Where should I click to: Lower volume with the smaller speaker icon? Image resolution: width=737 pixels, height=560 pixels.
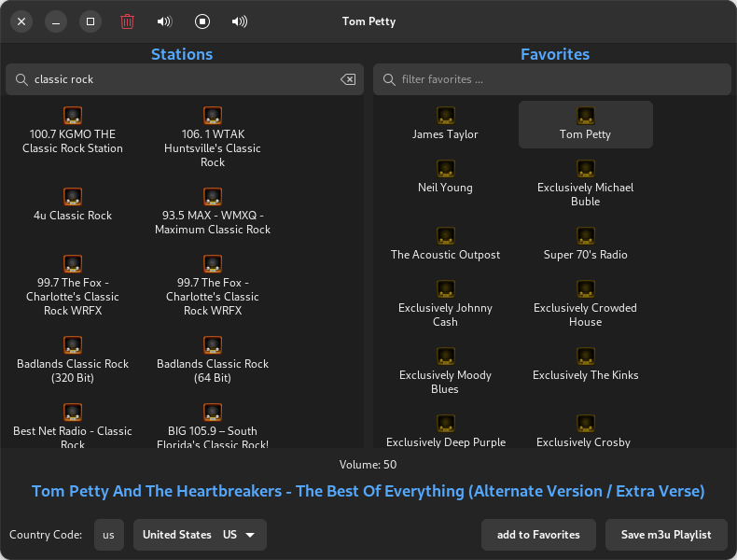click(164, 21)
